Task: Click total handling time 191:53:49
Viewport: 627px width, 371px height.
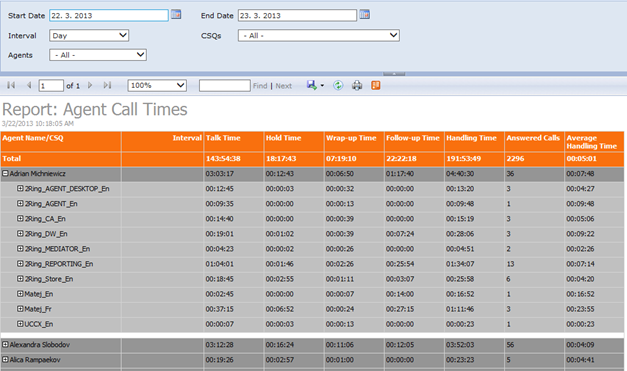Action: pyautogui.click(x=463, y=159)
